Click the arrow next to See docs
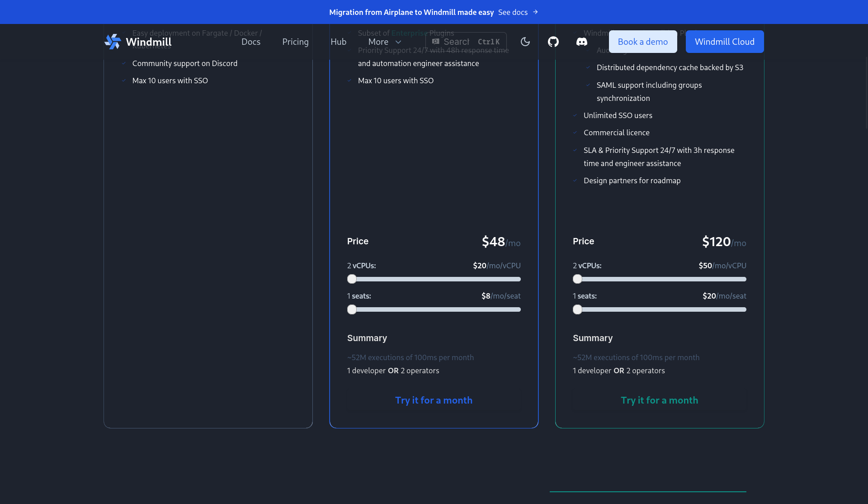868x504 pixels. tap(536, 12)
